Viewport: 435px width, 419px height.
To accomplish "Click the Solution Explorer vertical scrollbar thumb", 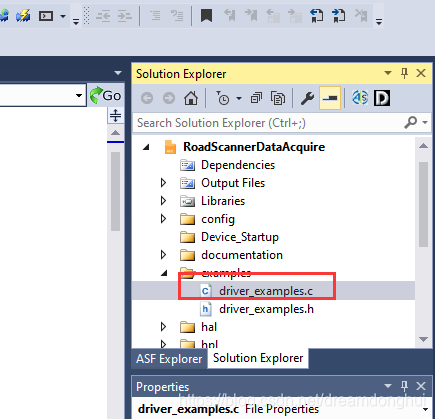I will pyautogui.click(x=423, y=204).
